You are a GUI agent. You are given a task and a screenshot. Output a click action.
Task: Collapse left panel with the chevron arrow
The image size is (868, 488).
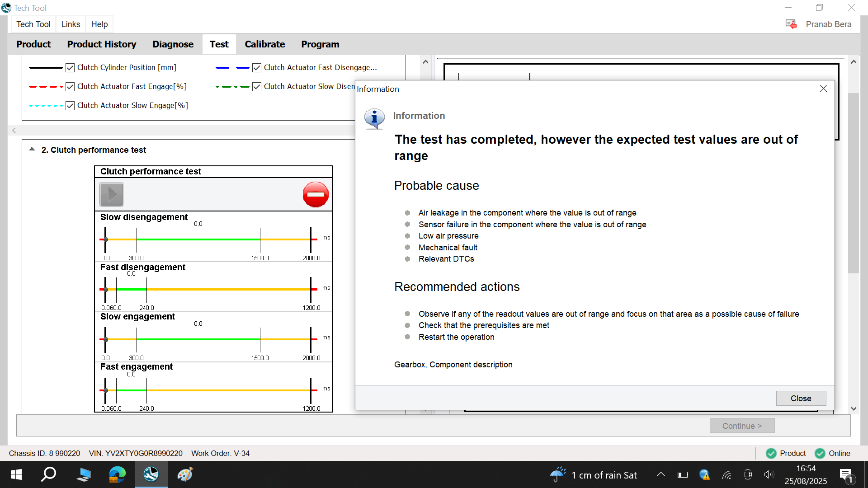click(x=14, y=130)
